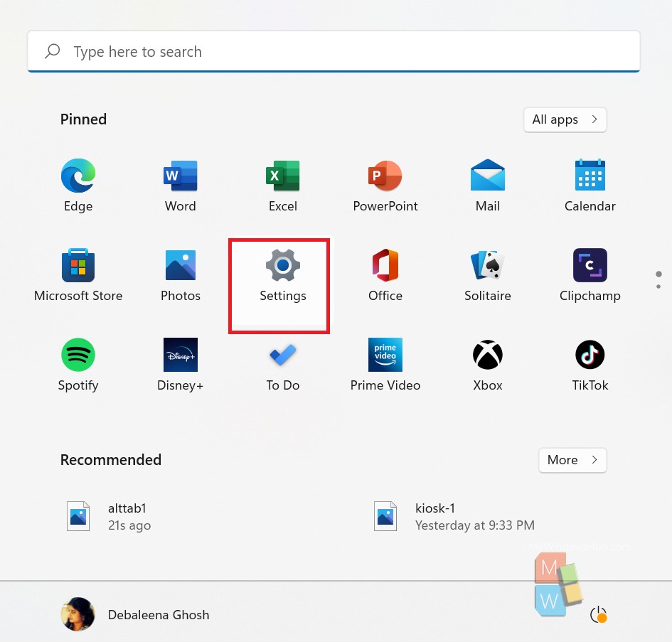Image resolution: width=672 pixels, height=642 pixels.
Task: Launch Word from pinned apps
Action: (x=181, y=186)
